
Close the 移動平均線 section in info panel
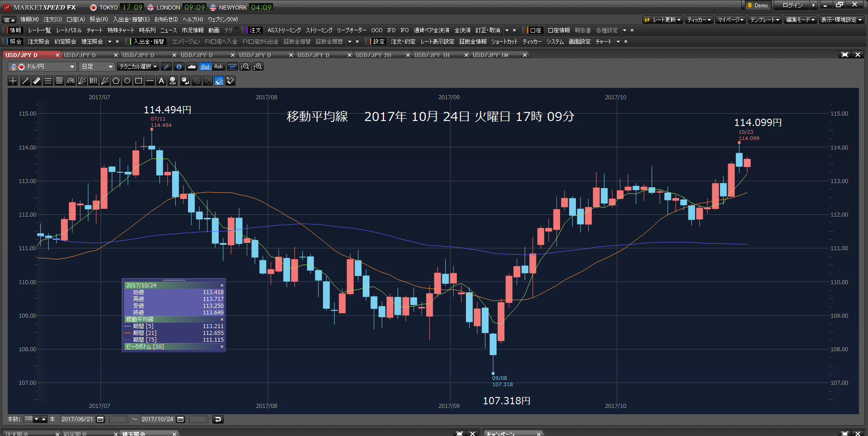pos(222,320)
